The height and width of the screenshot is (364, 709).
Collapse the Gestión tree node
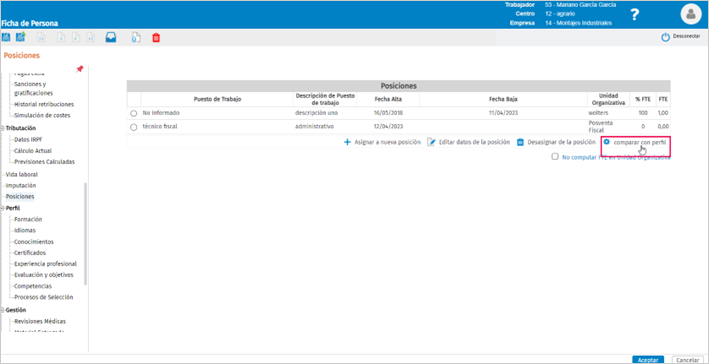pyautogui.click(x=2, y=310)
